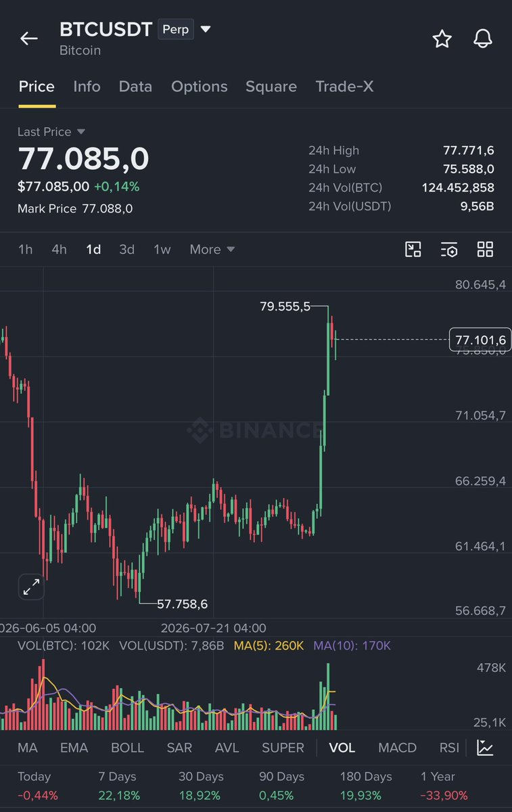Switch to the Info tab
The image size is (512, 812).
click(x=87, y=87)
